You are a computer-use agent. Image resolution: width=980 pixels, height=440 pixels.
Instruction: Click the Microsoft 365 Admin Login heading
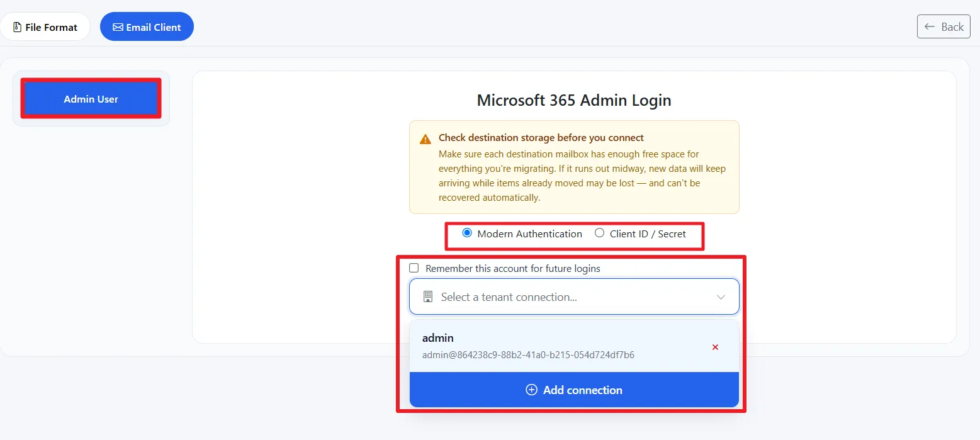(x=574, y=100)
